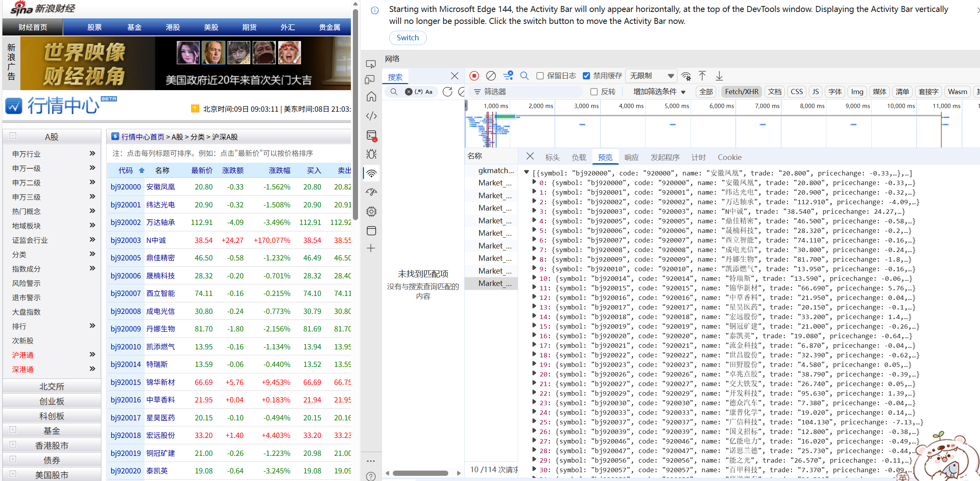Screen dimensions: 980x481
Task: Stop recording network log
Action: pos(474,76)
